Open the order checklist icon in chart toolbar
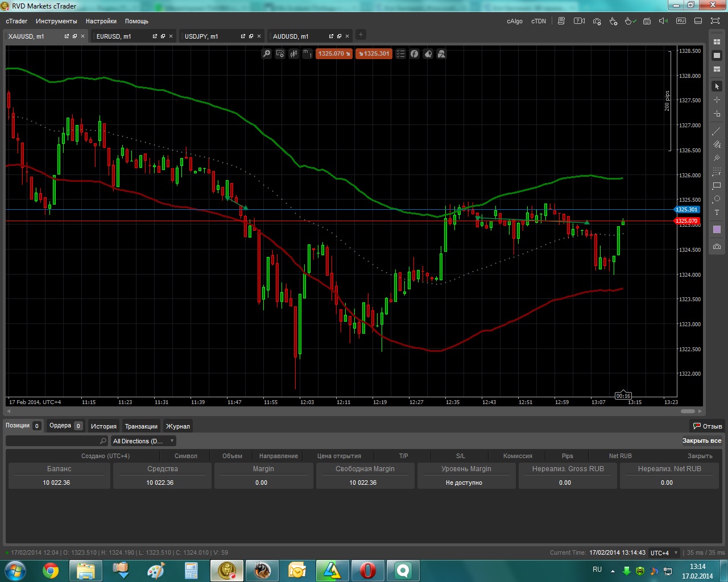728x582 pixels. (401, 53)
